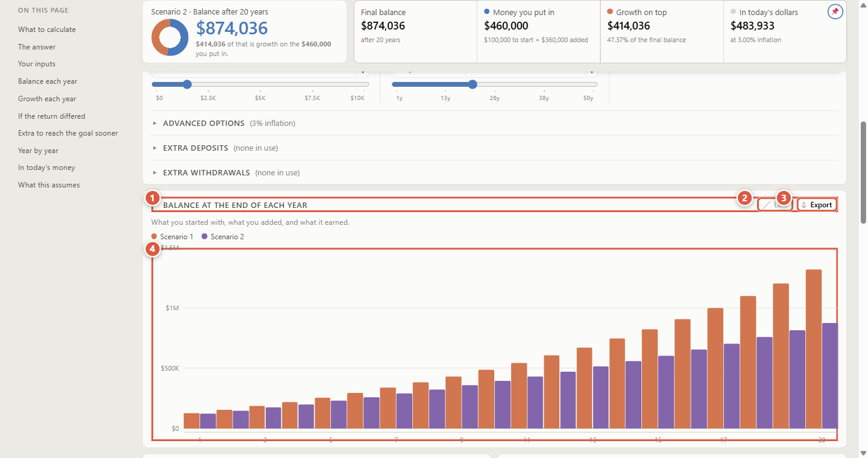Click the page scrollbar down arrow
The width and height of the screenshot is (868, 458).
pyautogui.click(x=863, y=453)
